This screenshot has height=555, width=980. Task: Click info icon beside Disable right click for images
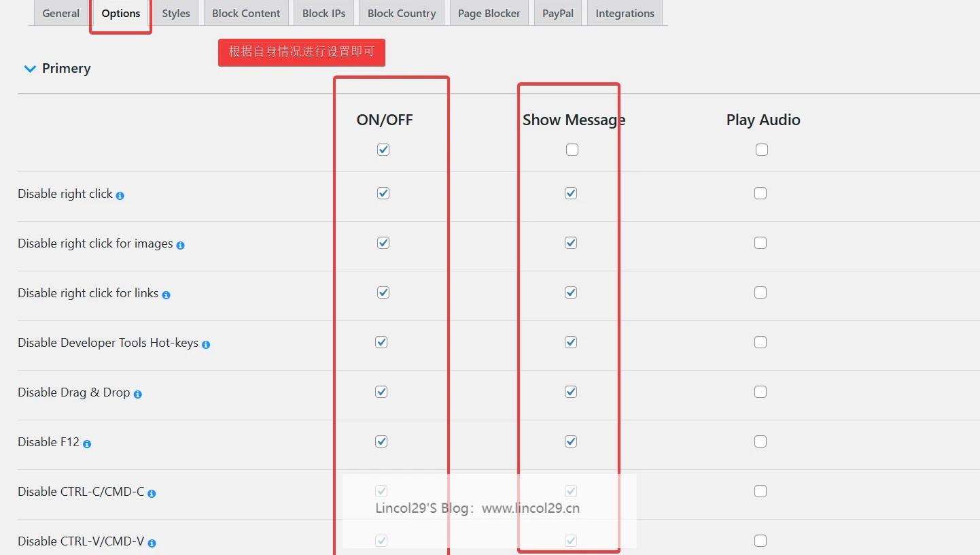click(180, 246)
